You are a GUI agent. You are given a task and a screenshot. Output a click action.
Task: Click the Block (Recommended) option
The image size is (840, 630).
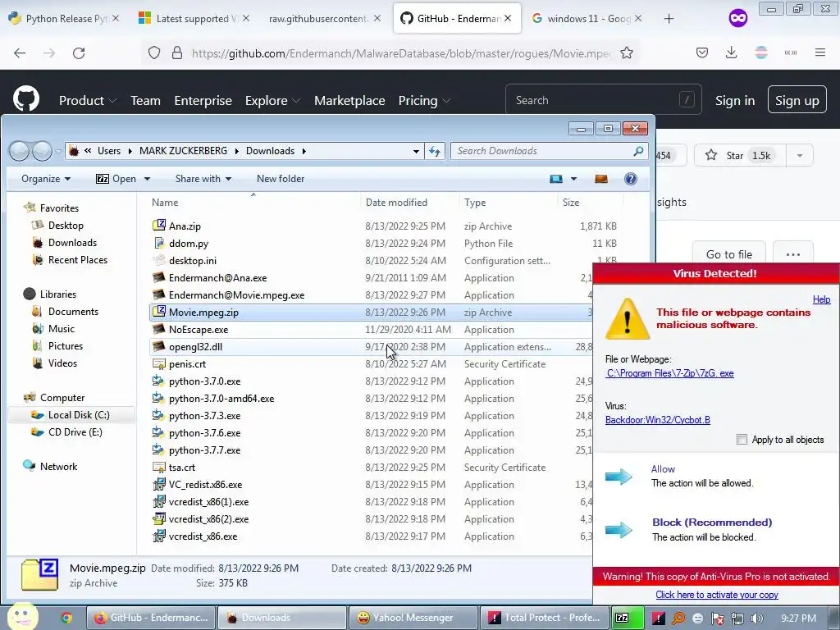[712, 523]
